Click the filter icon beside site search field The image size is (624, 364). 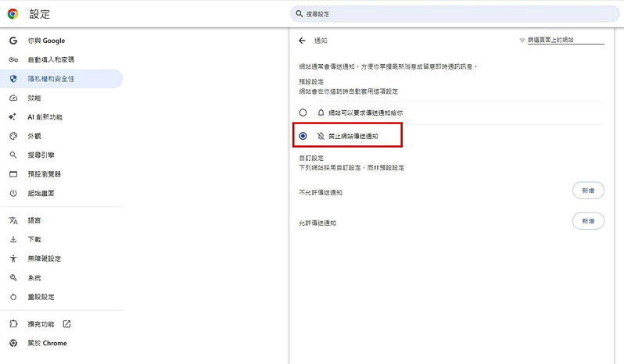coord(522,40)
